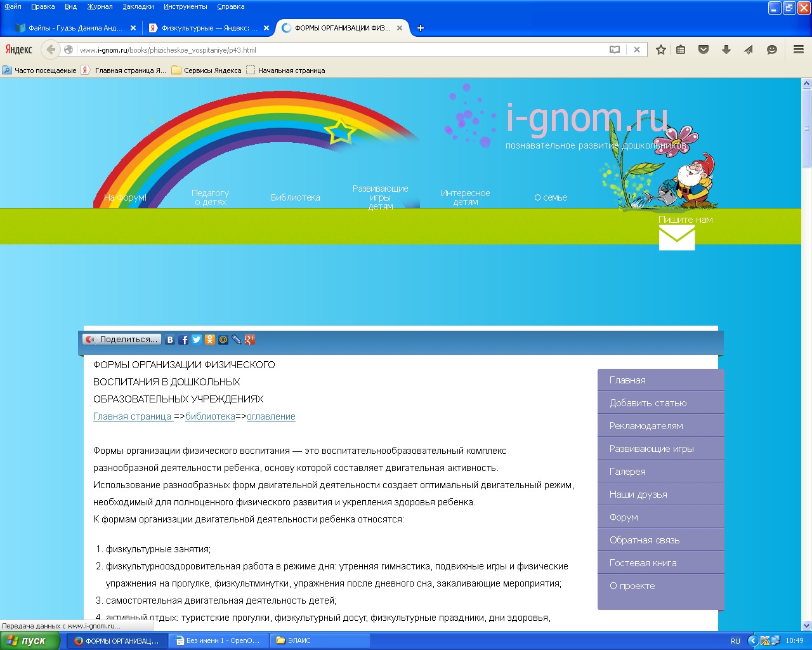Screen dimensions: 812x650
Task: Click the пуск Start button
Action: pos(30,640)
